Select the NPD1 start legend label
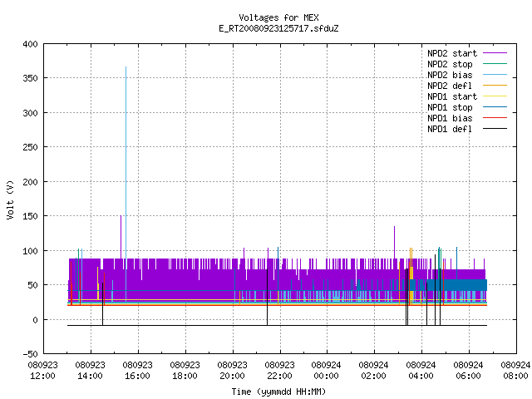This screenshot has width=532, height=399. click(x=452, y=96)
